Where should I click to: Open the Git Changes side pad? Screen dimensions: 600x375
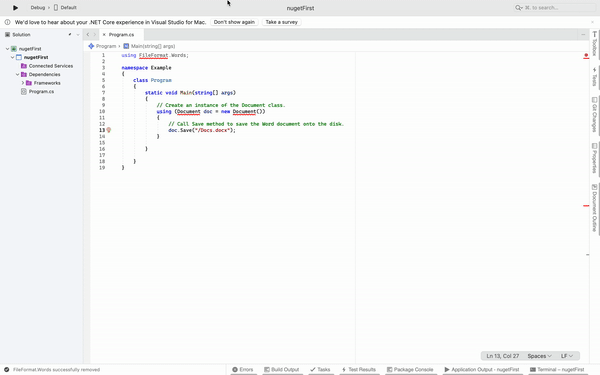595,114
